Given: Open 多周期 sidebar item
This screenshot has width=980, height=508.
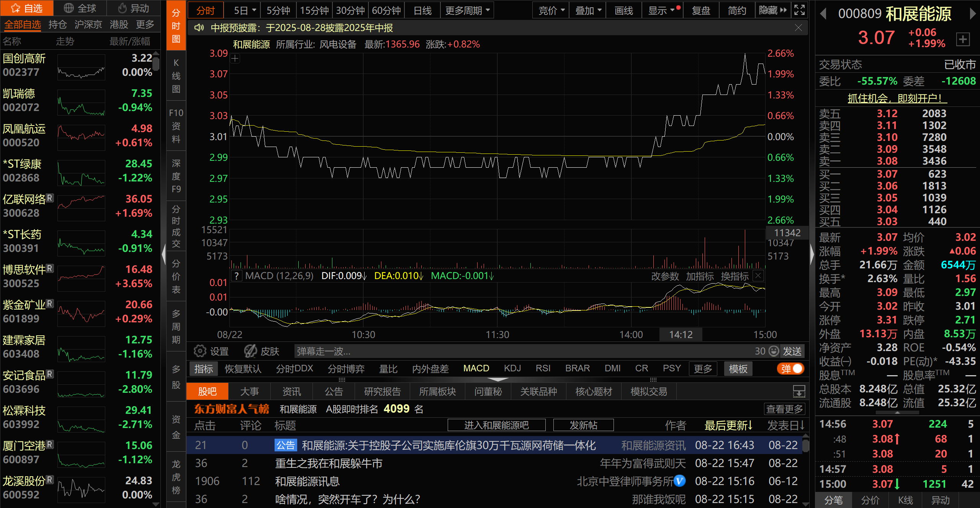Looking at the screenshot, I should 176,327.
